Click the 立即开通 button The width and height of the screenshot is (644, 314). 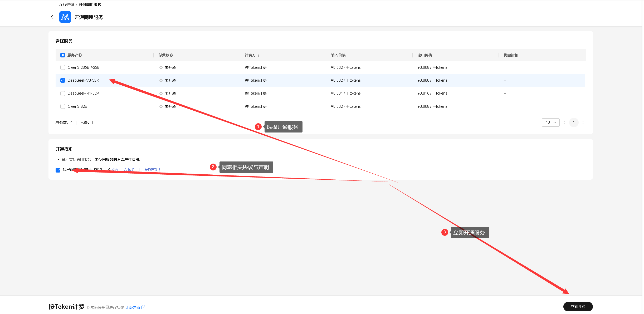click(x=578, y=307)
